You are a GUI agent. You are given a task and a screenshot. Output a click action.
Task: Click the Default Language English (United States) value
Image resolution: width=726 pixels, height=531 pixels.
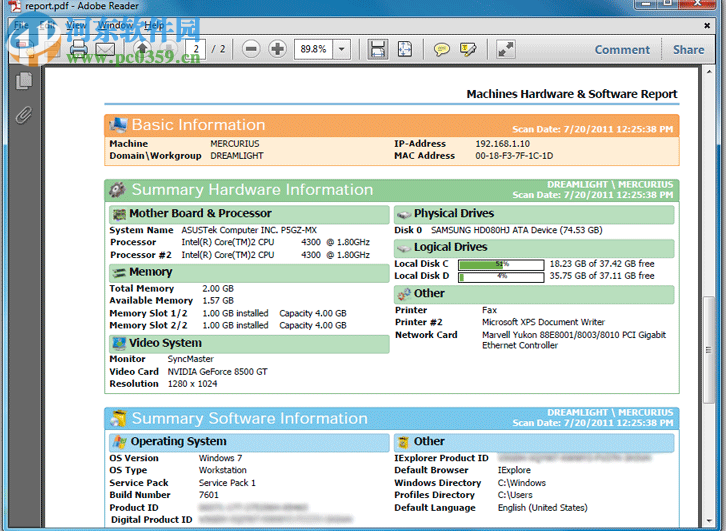[x=543, y=507]
